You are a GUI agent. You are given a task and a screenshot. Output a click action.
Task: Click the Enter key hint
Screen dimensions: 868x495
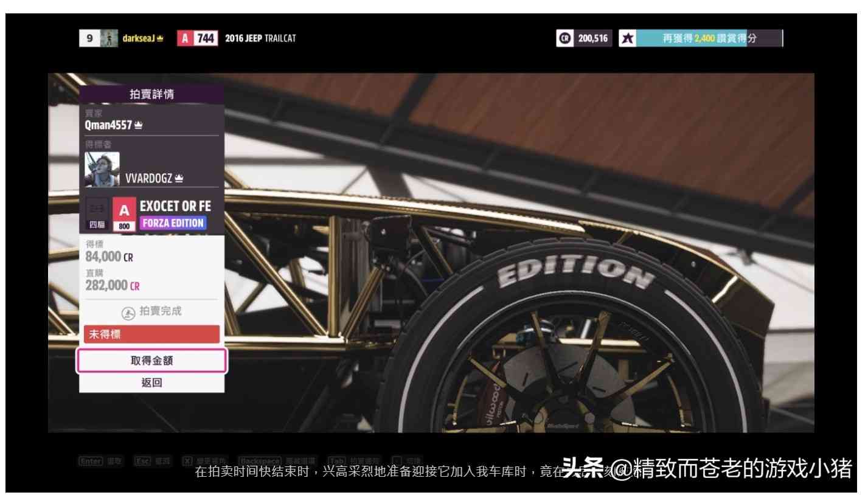(x=91, y=461)
